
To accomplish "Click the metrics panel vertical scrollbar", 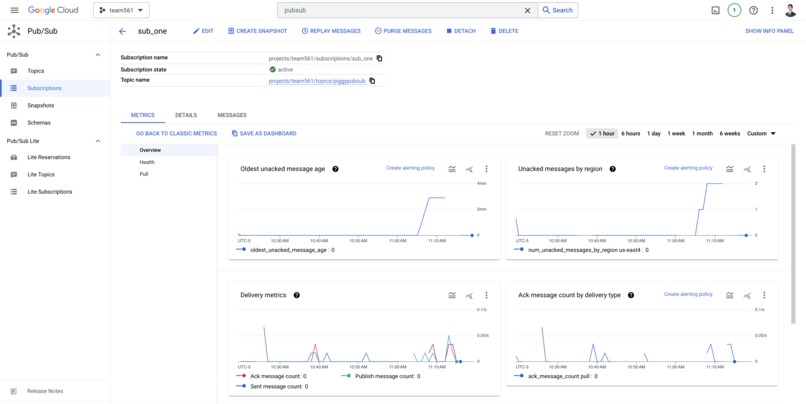I will [x=793, y=234].
